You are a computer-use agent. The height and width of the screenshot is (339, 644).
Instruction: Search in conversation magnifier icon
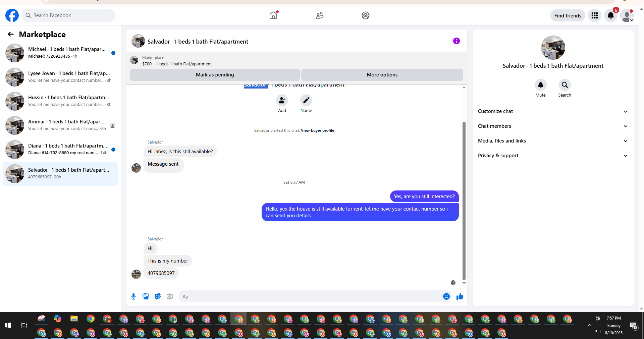(x=565, y=85)
